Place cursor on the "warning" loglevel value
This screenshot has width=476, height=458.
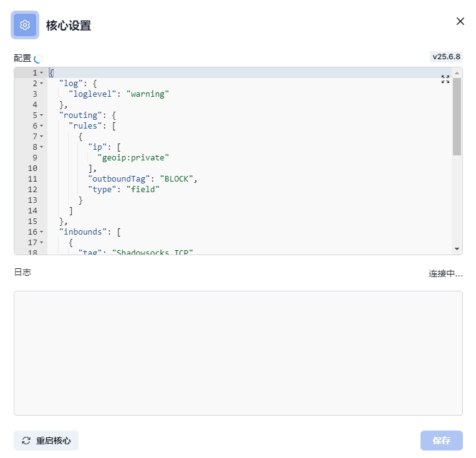pyautogui.click(x=148, y=94)
